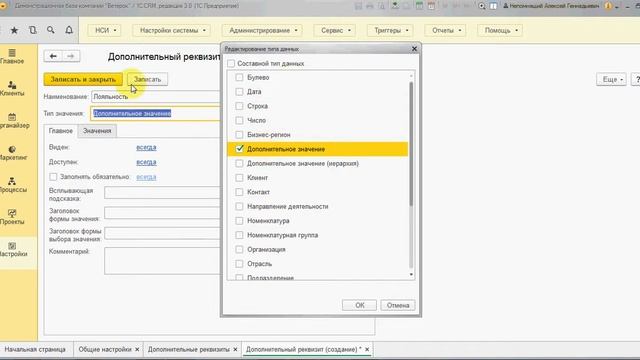Click print icon in title bar
640x360 pixels.
pyautogui.click(x=370, y=6)
